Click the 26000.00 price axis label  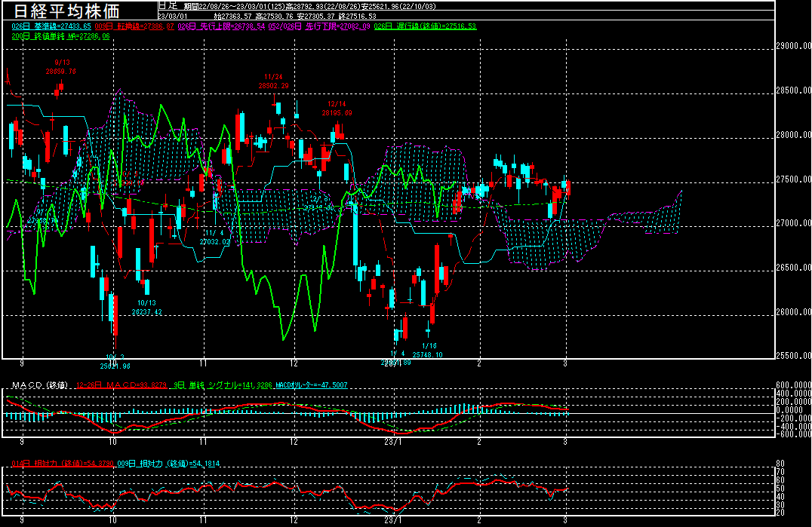pos(793,312)
